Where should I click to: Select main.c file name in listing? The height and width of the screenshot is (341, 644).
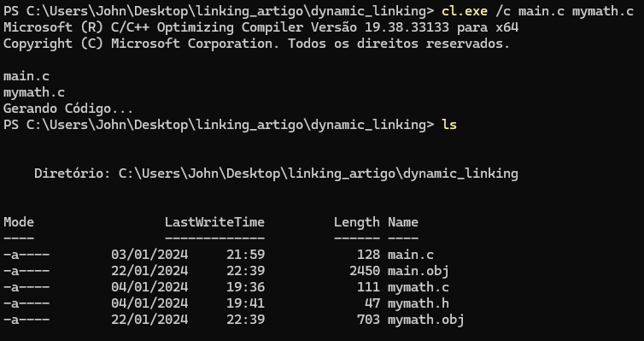pyautogui.click(x=411, y=255)
